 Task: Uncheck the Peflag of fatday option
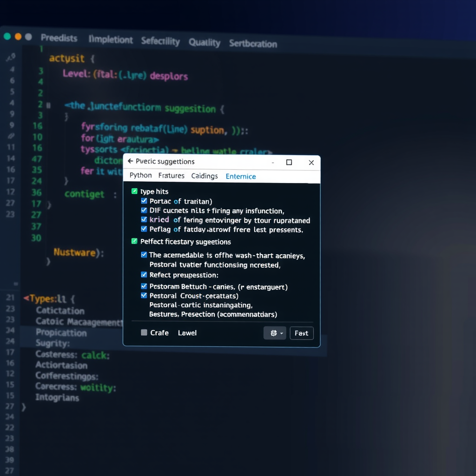[x=144, y=229]
